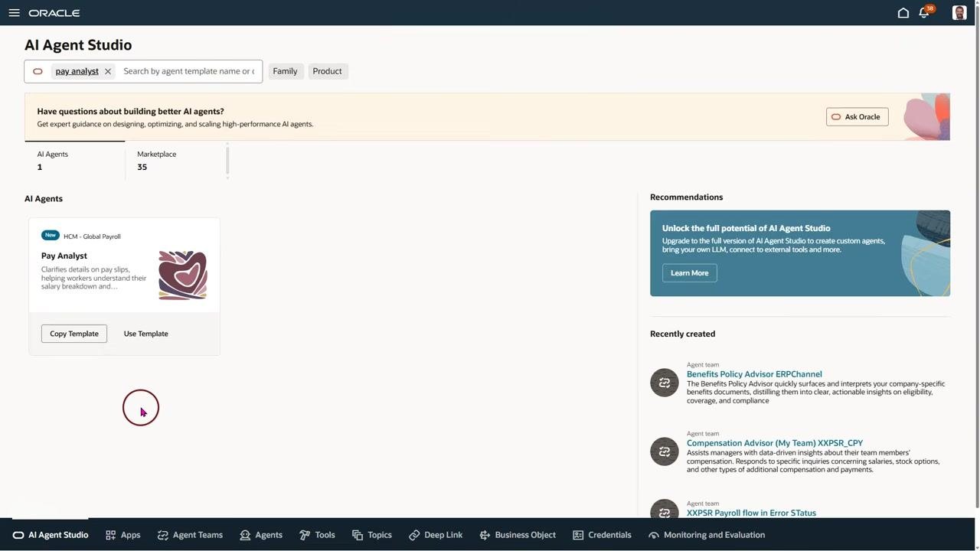The height and width of the screenshot is (551, 980).
Task: Focus the agent template search field
Action: (x=189, y=71)
